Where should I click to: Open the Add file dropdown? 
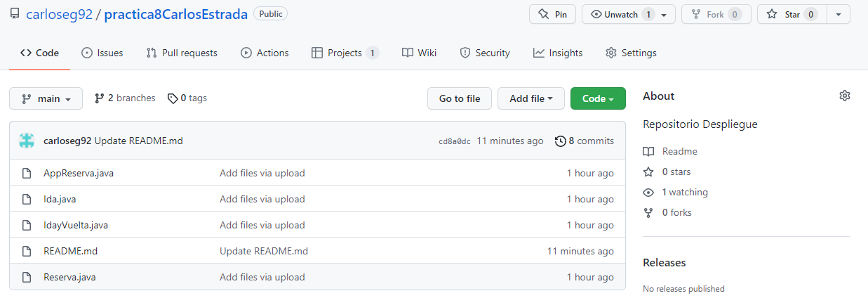531,98
